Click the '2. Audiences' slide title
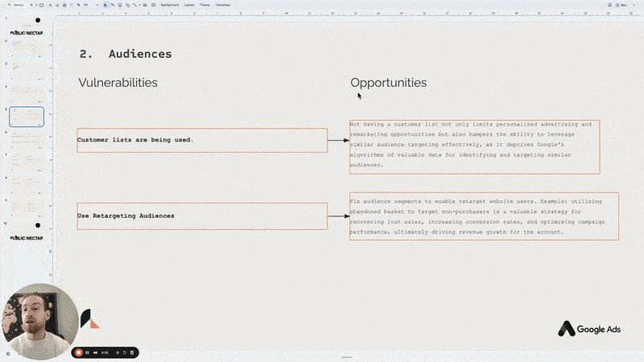The width and height of the screenshot is (644, 362). [x=126, y=54]
